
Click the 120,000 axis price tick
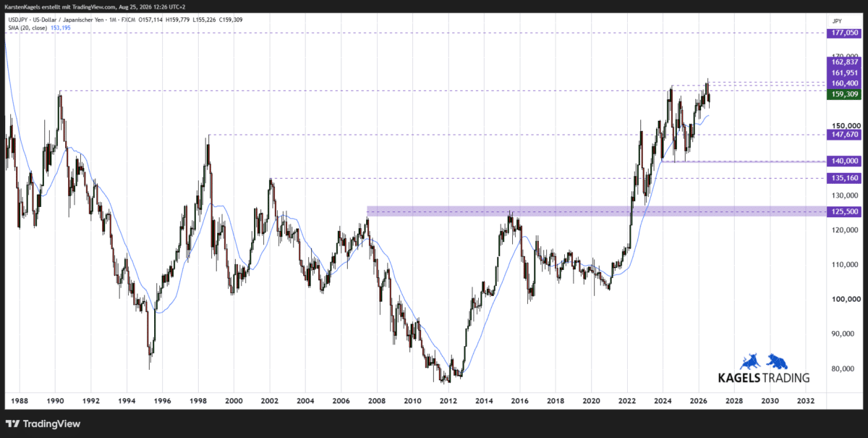click(x=845, y=229)
